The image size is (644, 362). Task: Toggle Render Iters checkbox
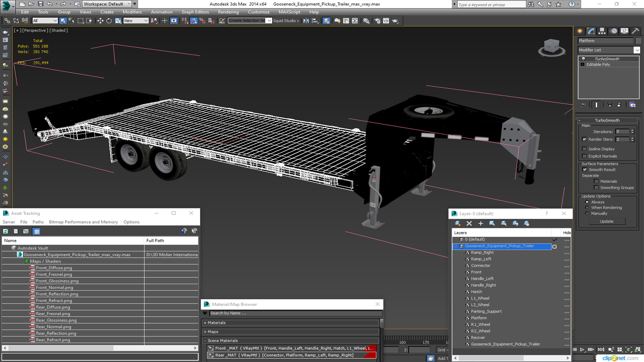(x=584, y=139)
